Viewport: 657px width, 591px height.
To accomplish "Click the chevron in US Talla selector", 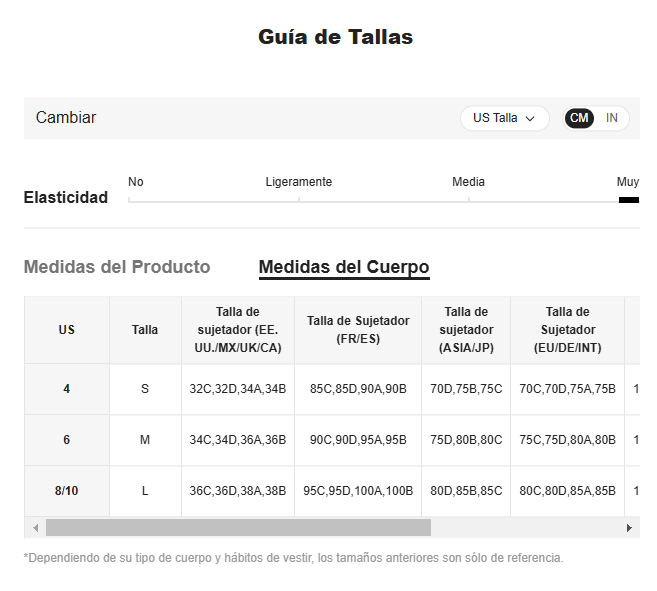I will [x=530, y=119].
